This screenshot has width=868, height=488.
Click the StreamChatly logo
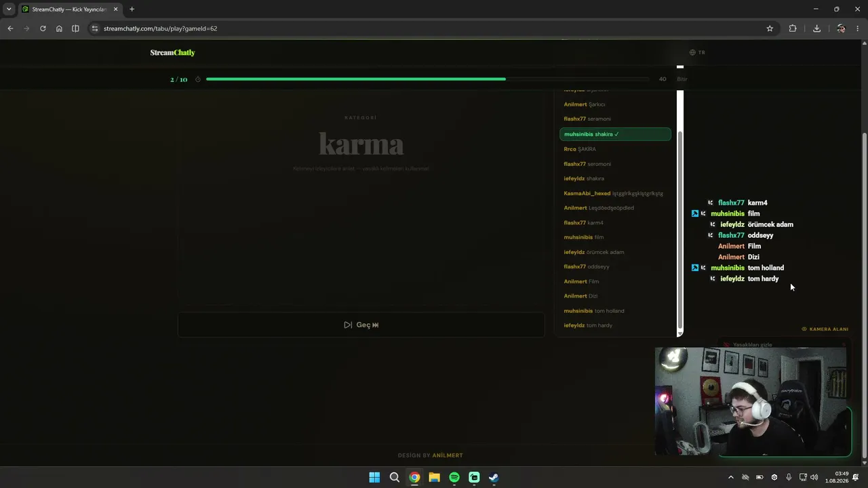(172, 52)
